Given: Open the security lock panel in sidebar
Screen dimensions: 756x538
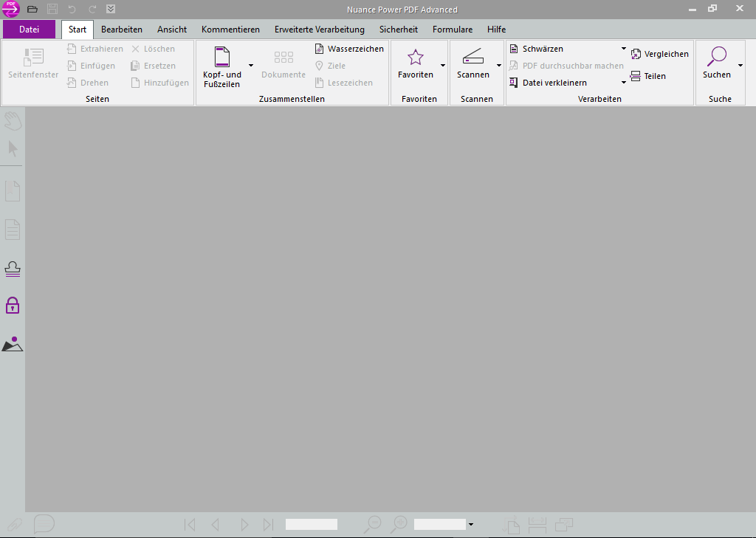Looking at the screenshot, I should [x=13, y=305].
